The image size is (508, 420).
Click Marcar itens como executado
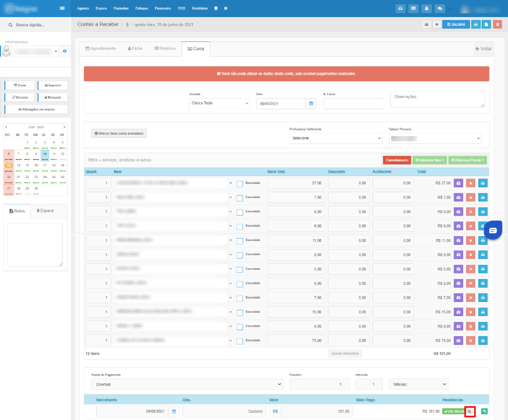(119, 134)
